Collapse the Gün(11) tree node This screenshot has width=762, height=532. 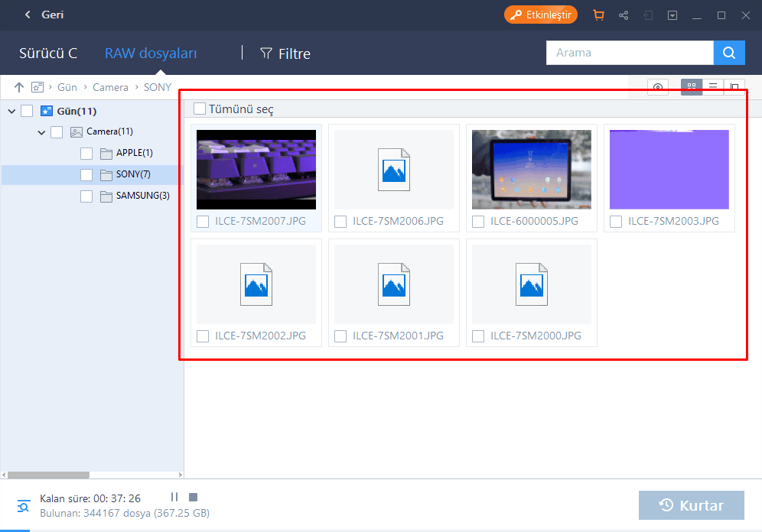[11, 111]
